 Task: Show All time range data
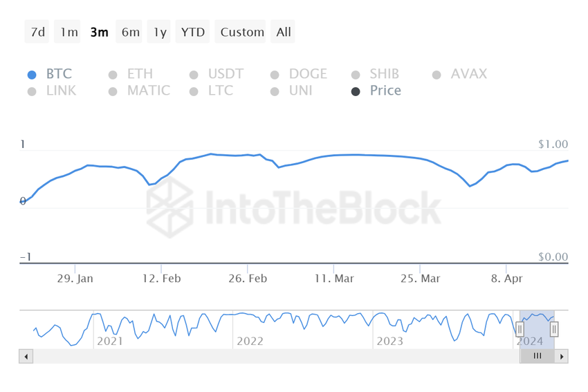point(283,32)
